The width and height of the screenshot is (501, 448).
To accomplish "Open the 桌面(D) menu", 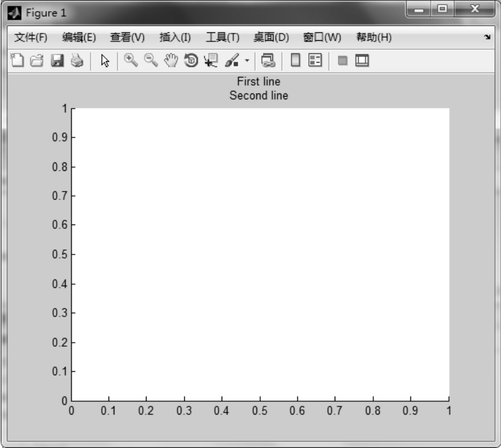I will 272,37.
